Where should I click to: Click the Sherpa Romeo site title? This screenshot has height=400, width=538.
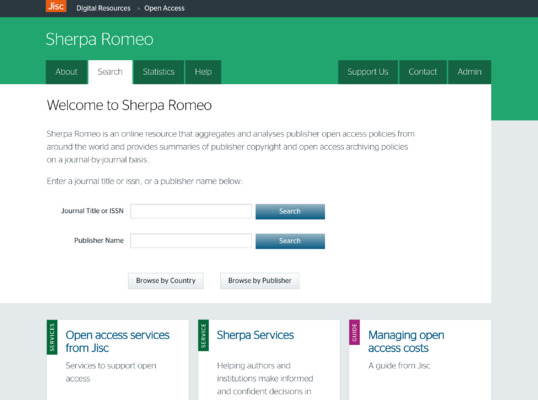100,39
